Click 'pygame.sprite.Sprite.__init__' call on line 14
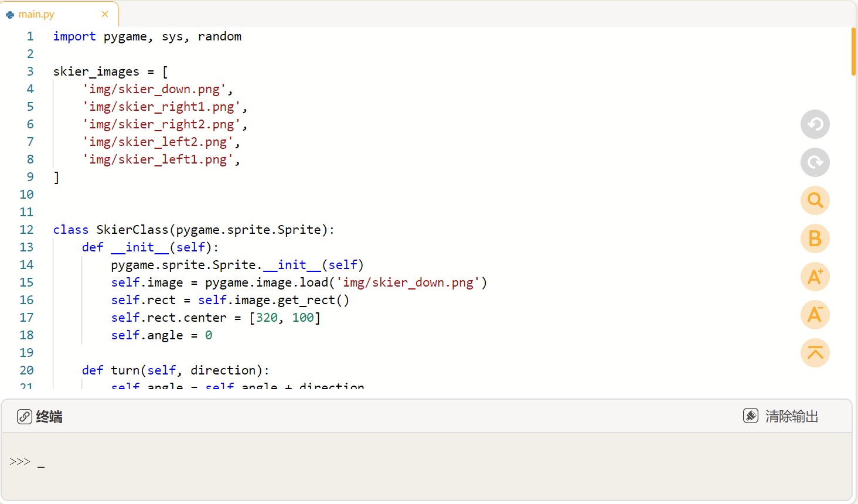The width and height of the screenshot is (858, 504). [216, 265]
